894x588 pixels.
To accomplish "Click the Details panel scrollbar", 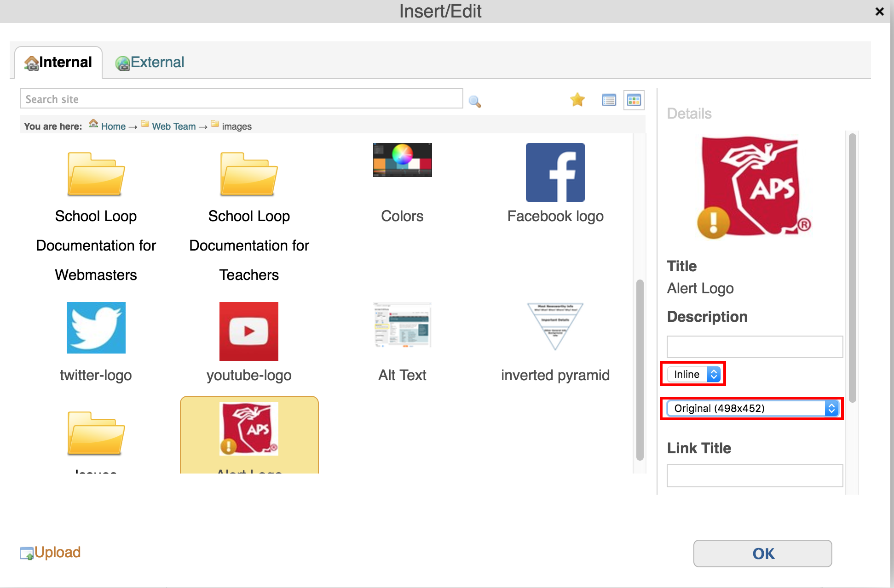I will pyautogui.click(x=852, y=268).
